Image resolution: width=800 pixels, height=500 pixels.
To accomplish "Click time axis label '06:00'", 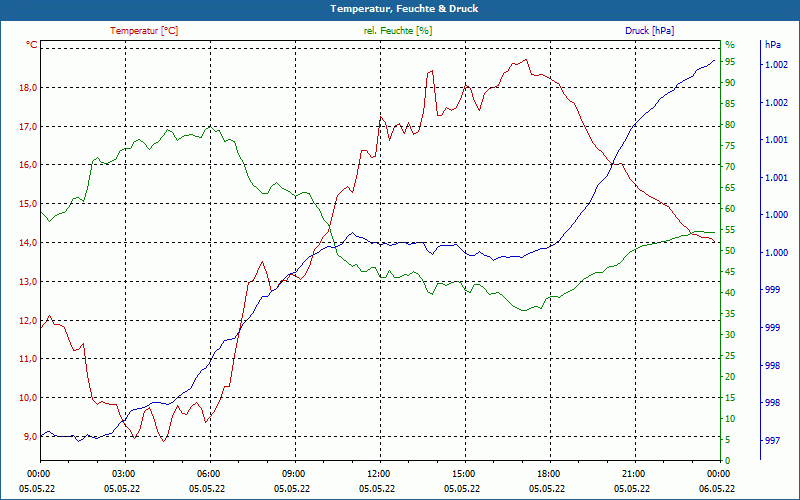I will (210, 473).
